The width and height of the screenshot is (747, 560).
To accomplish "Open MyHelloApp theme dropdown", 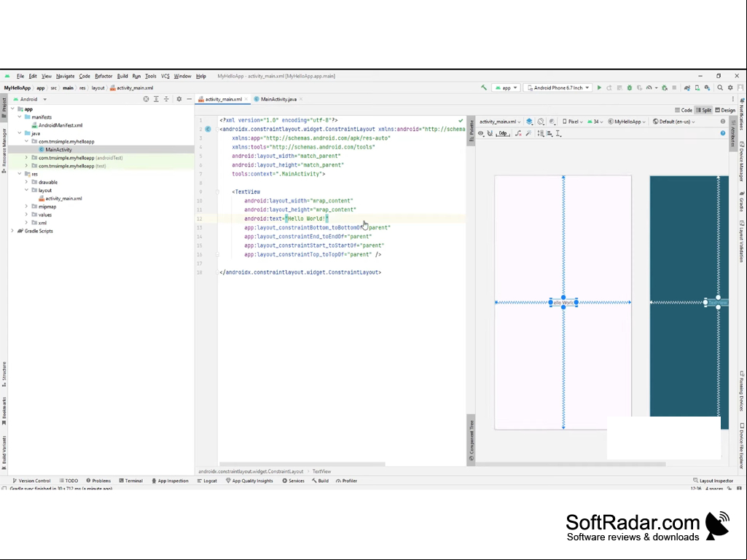I will point(626,122).
